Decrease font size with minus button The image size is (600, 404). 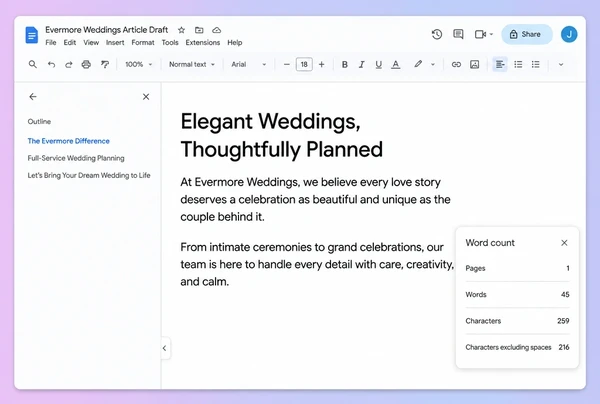pos(287,64)
